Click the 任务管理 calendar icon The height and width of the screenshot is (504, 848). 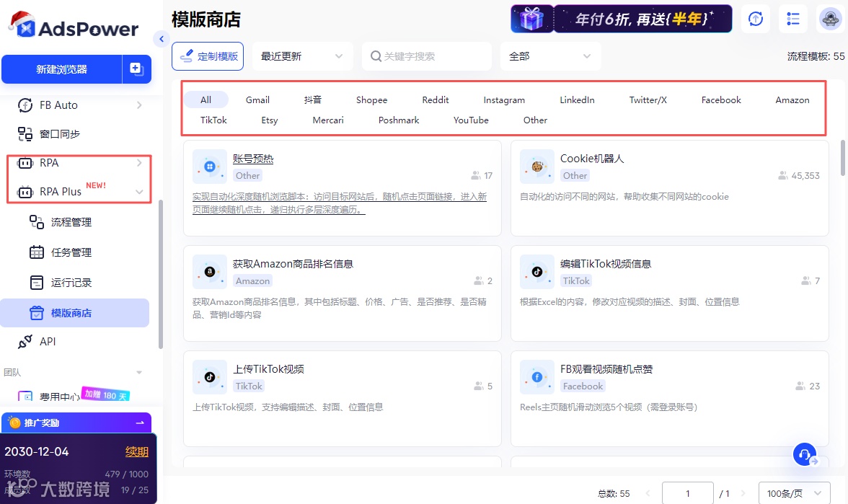(36, 252)
